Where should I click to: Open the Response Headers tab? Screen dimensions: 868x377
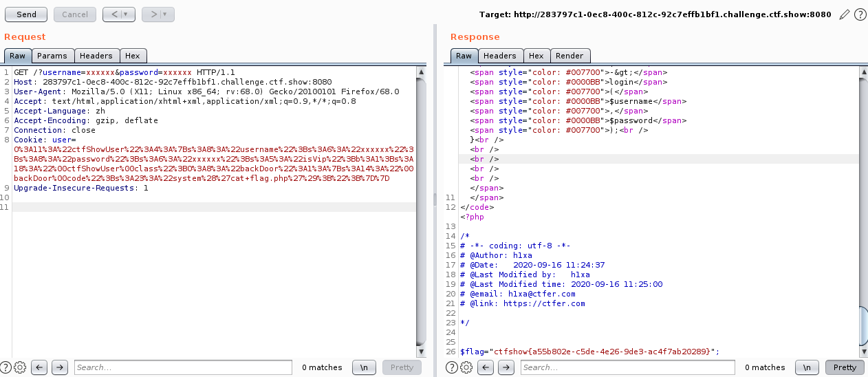pyautogui.click(x=499, y=56)
